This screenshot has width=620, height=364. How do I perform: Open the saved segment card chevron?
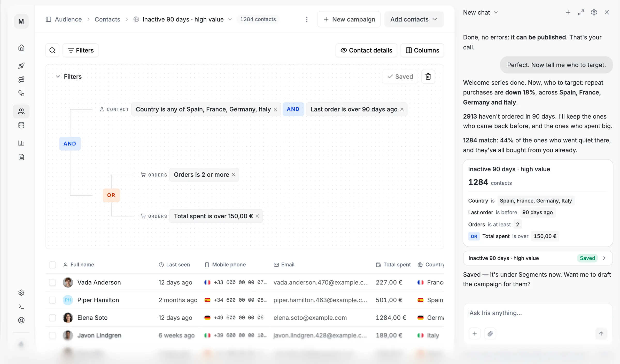pos(604,258)
